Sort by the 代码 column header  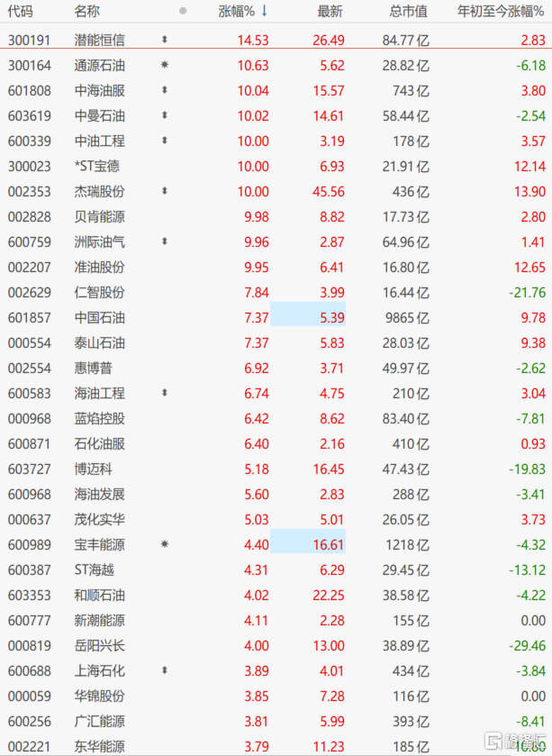tap(20, 11)
